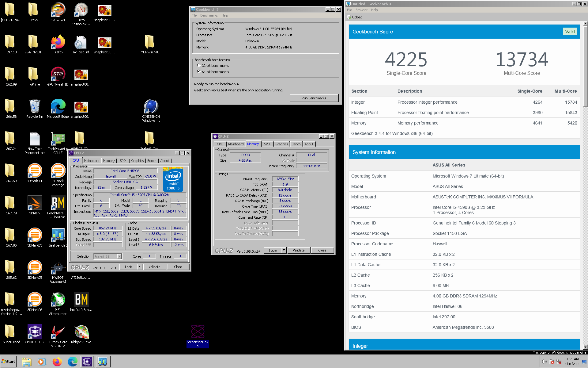
Task: Switch to CPU tab in CPU-Z Memory window
Action: tap(220, 144)
